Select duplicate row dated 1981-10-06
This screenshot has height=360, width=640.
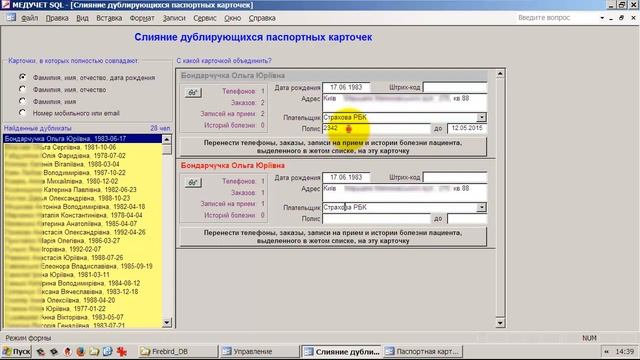click(83, 147)
